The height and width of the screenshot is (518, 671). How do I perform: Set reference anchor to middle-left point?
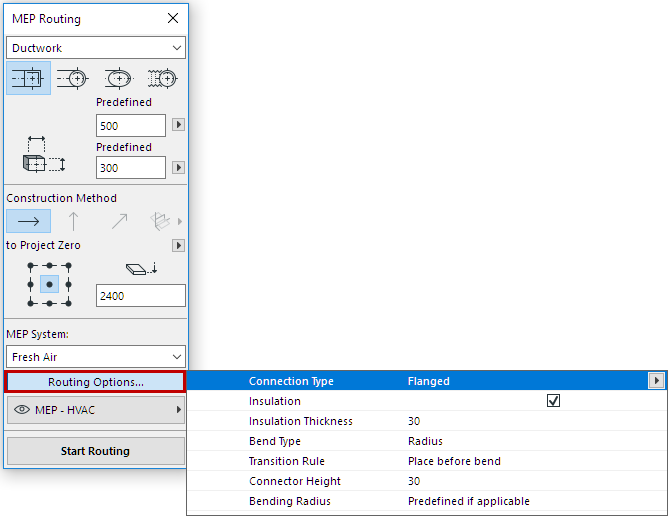click(x=30, y=284)
